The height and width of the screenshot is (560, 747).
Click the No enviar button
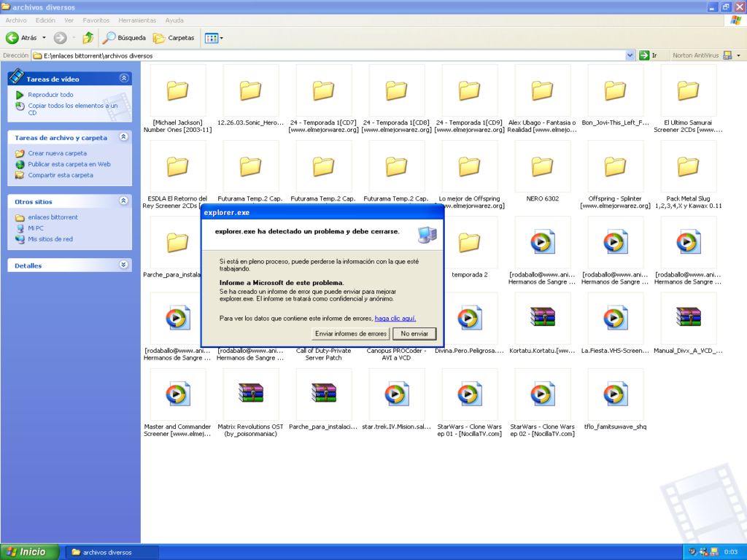pos(414,334)
